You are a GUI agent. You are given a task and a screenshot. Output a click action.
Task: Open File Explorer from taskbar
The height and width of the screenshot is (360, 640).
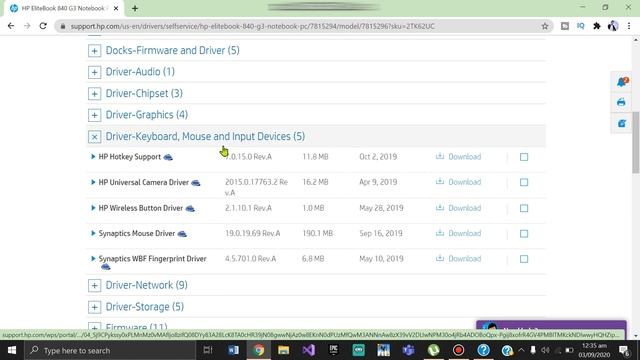(x=284, y=350)
